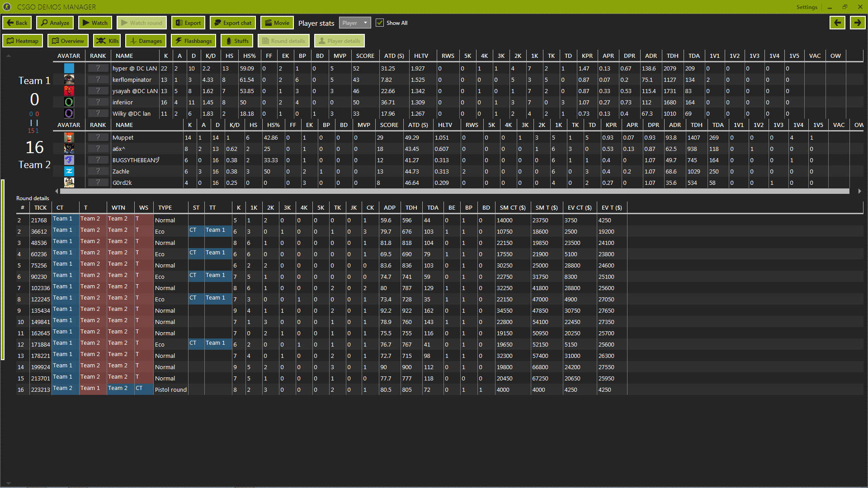The height and width of the screenshot is (488, 868).
Task: Open the Movie tool
Action: (x=277, y=23)
